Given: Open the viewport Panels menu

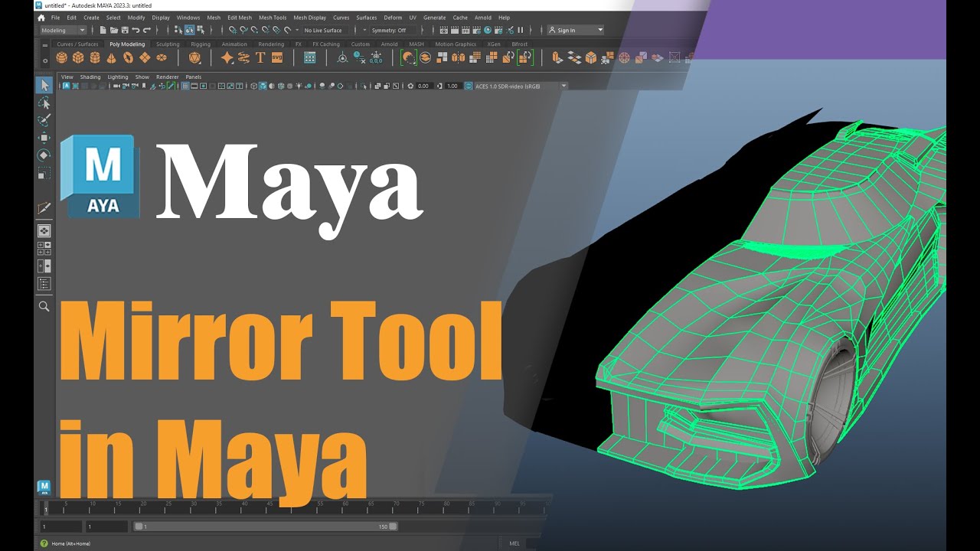Looking at the screenshot, I should 194,77.
